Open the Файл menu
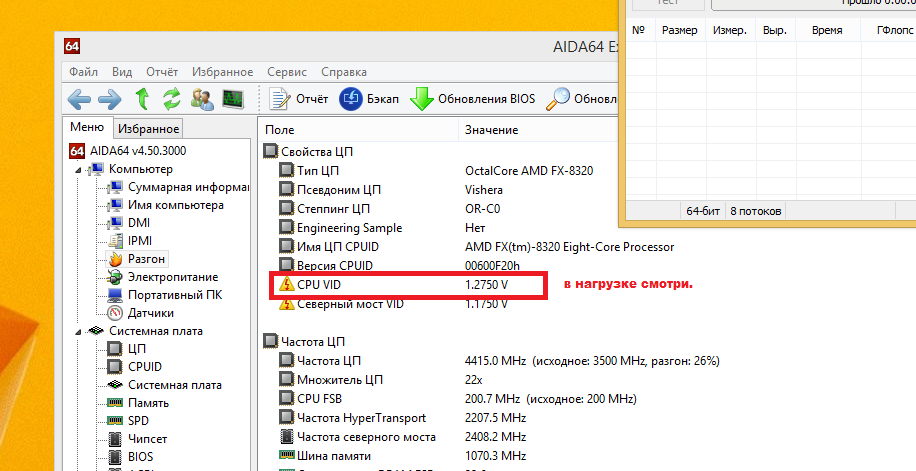This screenshot has height=471, width=916. [x=83, y=72]
